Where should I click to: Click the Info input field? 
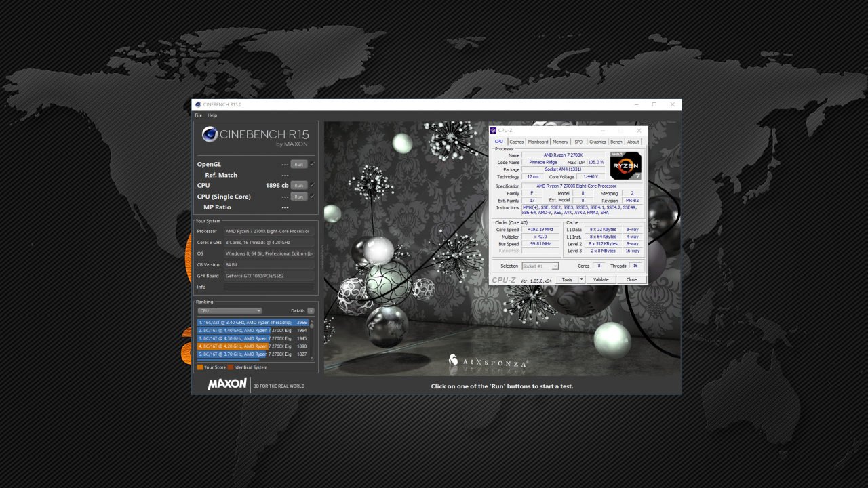269,287
